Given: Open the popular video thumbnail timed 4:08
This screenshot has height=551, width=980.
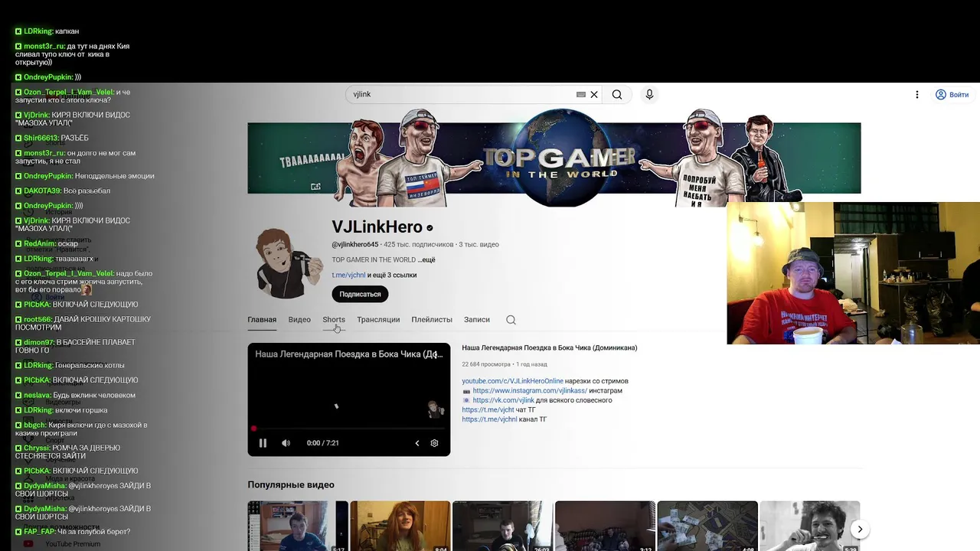Looking at the screenshot, I should coord(708,527).
